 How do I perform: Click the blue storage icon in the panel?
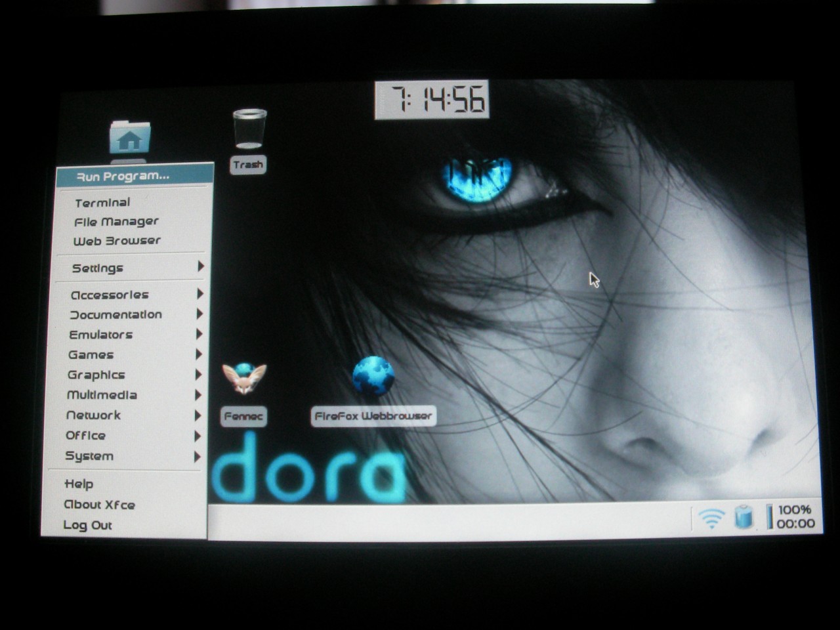[x=743, y=516]
